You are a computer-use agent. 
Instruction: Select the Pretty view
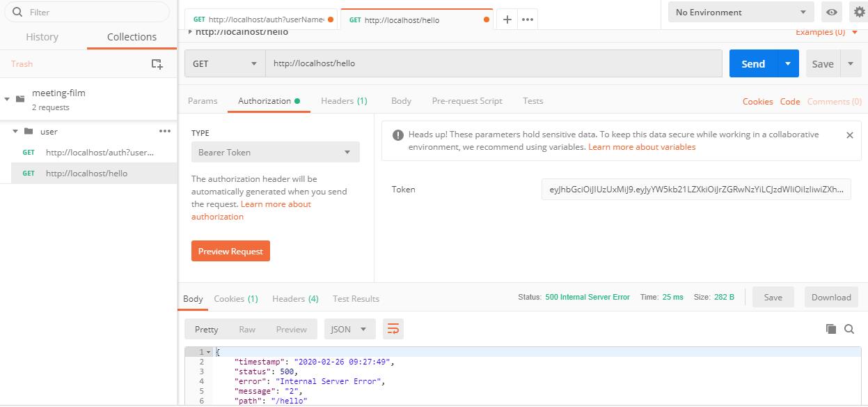(207, 329)
